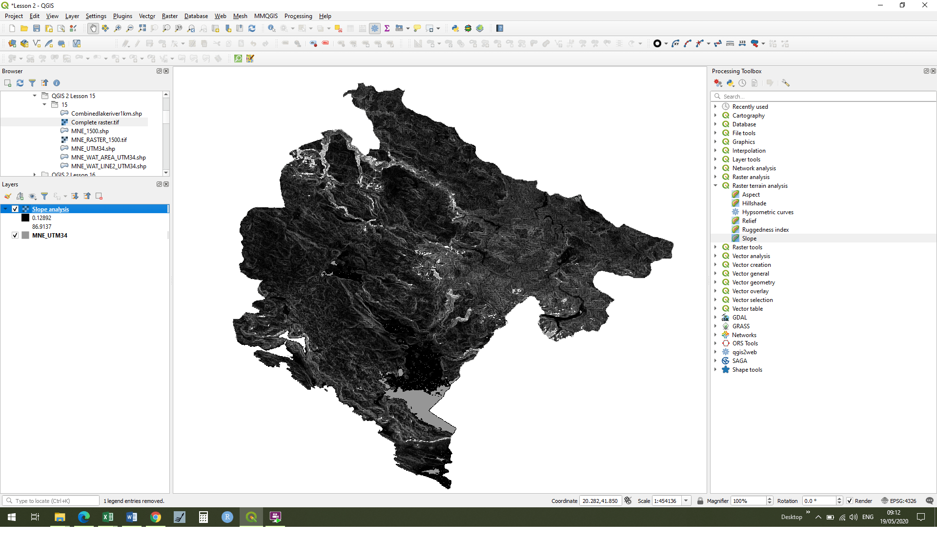
Task: Click the Remove Layer icon in Layers panel
Action: 99,196
